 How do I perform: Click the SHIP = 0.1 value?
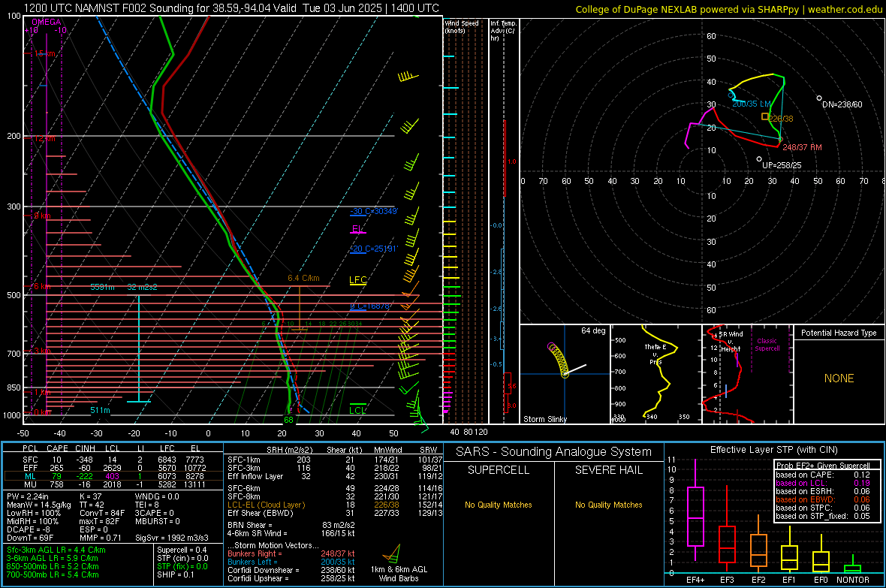[x=176, y=574]
